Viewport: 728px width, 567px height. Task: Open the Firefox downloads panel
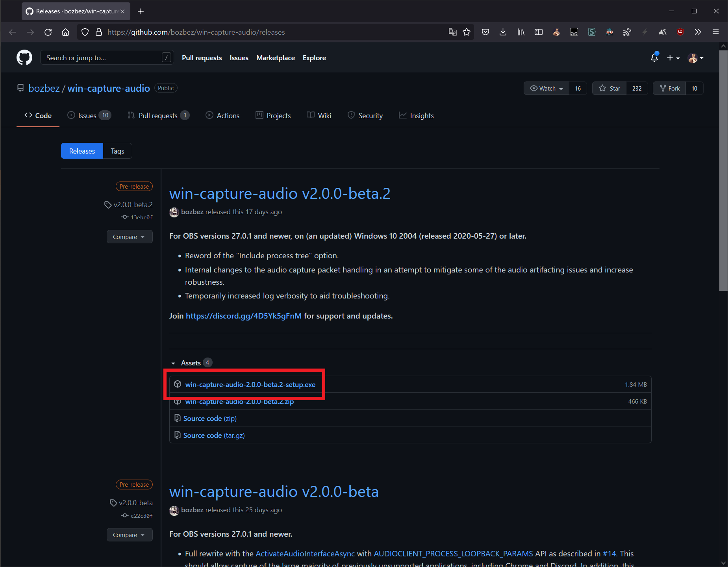coord(503,32)
